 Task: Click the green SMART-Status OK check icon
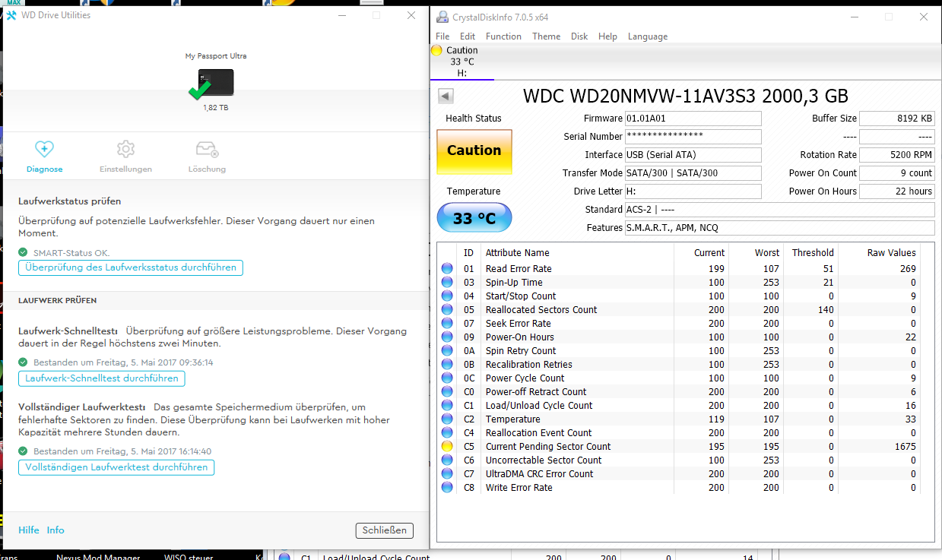pyautogui.click(x=23, y=252)
